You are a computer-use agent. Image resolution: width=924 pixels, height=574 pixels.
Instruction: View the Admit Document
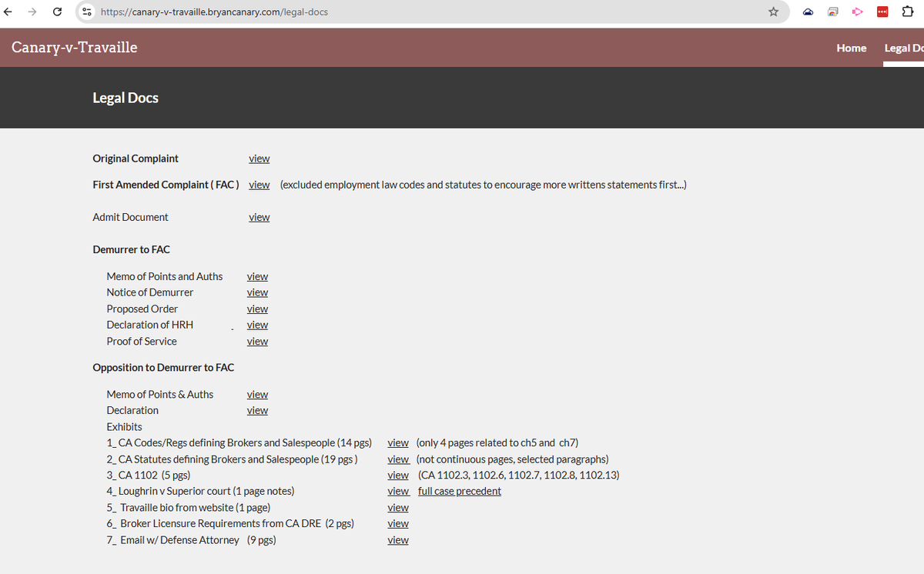259,217
